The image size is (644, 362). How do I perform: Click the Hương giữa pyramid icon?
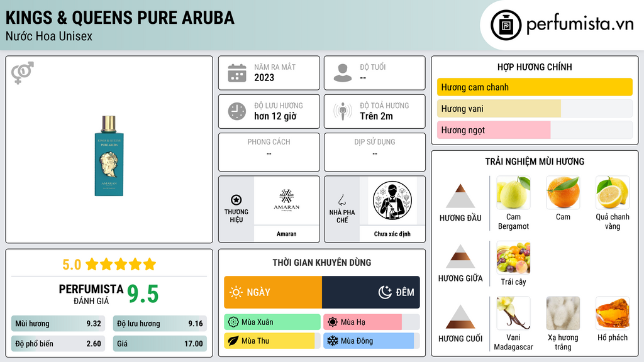[x=460, y=256]
